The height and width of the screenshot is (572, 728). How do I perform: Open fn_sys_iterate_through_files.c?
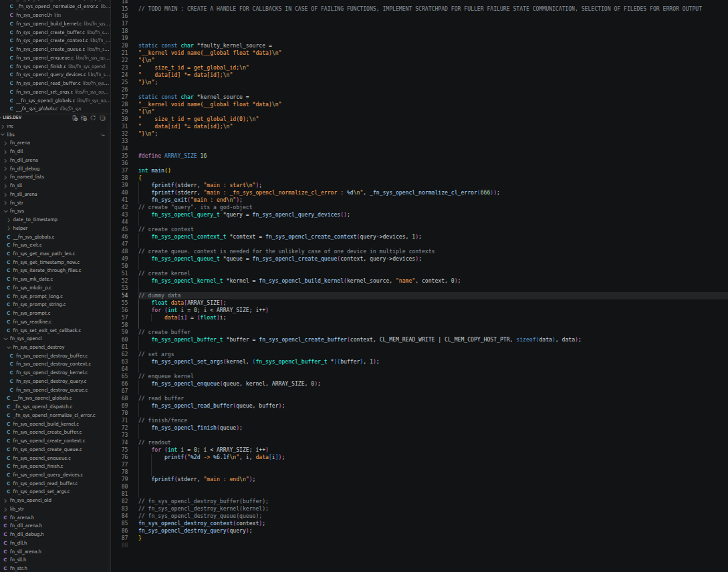[47, 270]
